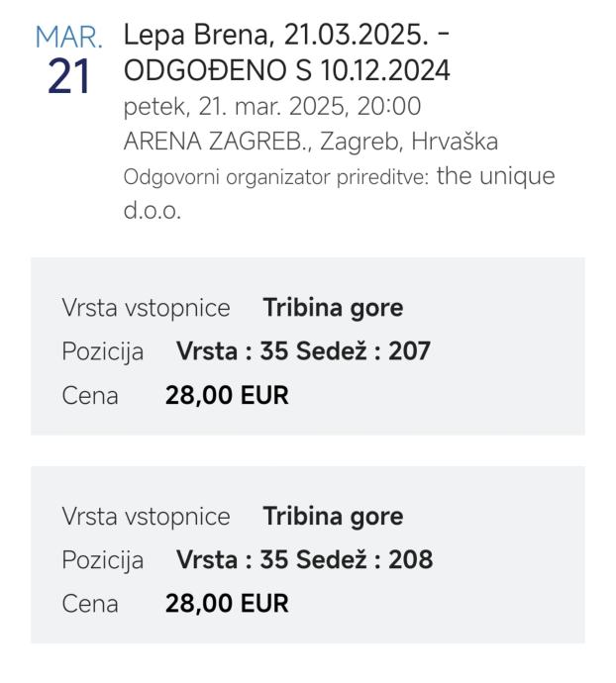The height and width of the screenshot is (683, 616).
Task: Click the Cena label in first ticket
Action: pos(90,396)
